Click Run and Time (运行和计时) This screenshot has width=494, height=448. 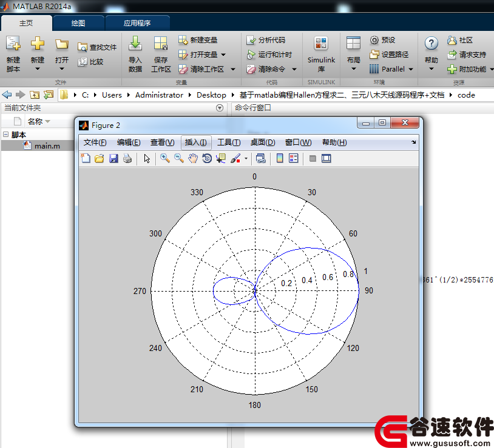click(269, 55)
